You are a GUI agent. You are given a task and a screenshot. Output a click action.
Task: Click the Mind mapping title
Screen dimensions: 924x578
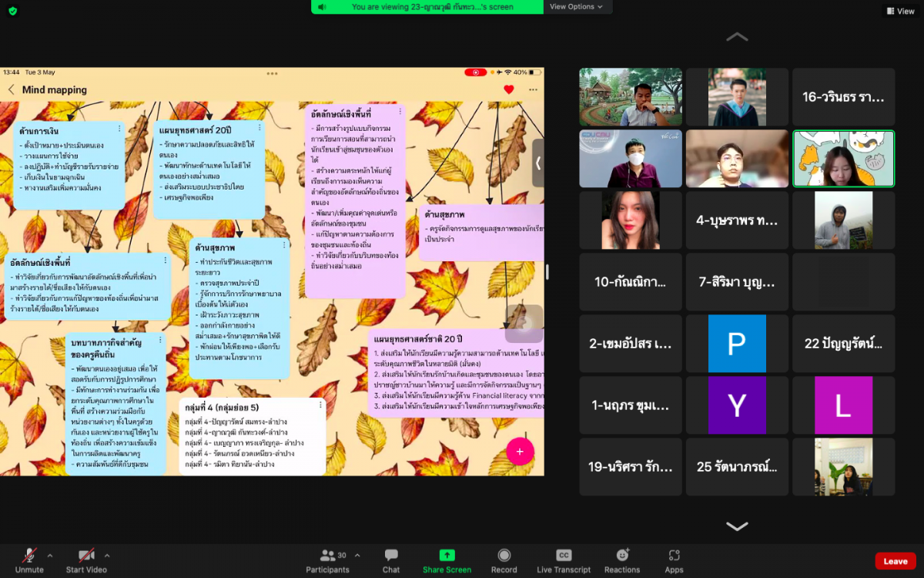(55, 89)
